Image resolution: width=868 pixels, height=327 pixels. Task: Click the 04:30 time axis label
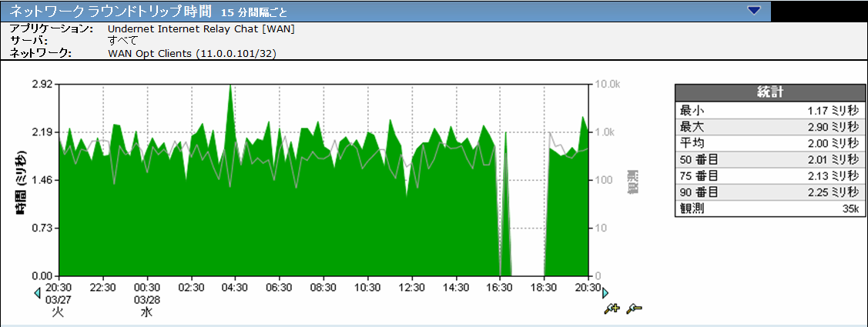click(235, 288)
